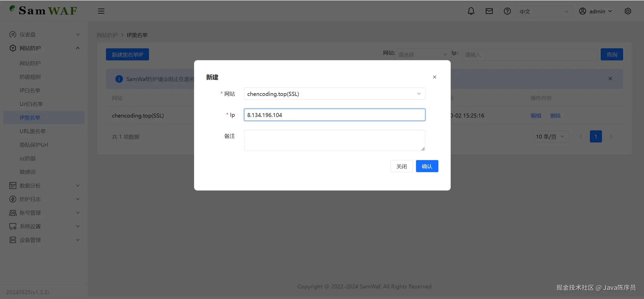Open the 10 条/页 page size selector
This screenshot has height=299, width=644.
550,136
